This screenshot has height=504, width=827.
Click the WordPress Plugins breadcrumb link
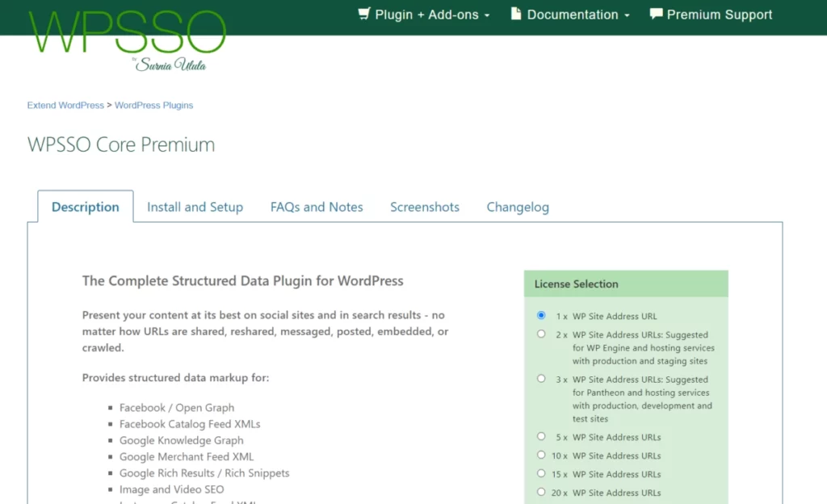tap(153, 105)
